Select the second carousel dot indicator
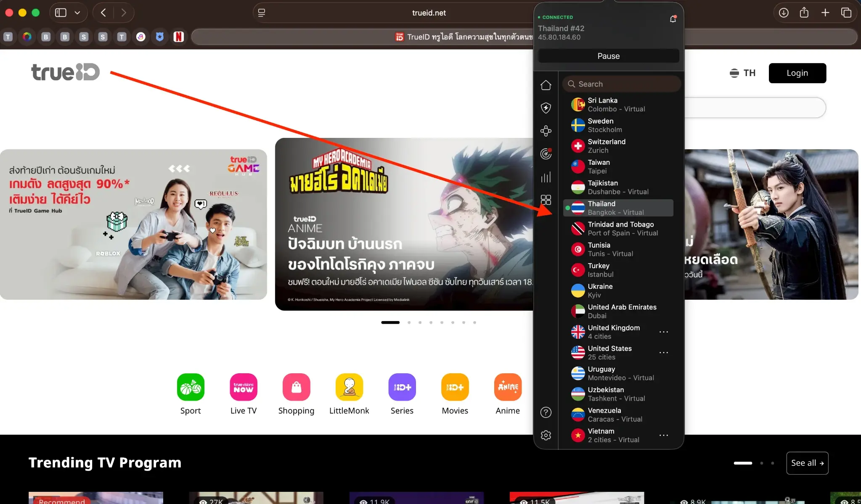861x504 pixels. tap(409, 322)
